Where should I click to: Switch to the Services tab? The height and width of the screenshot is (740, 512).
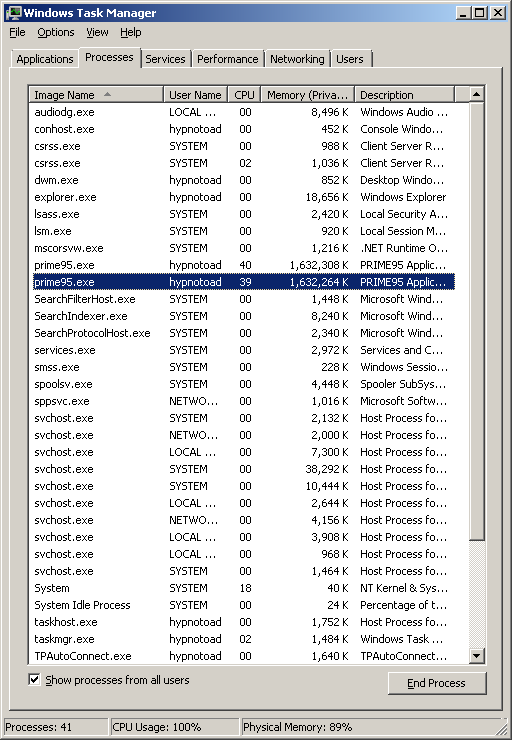(x=165, y=59)
